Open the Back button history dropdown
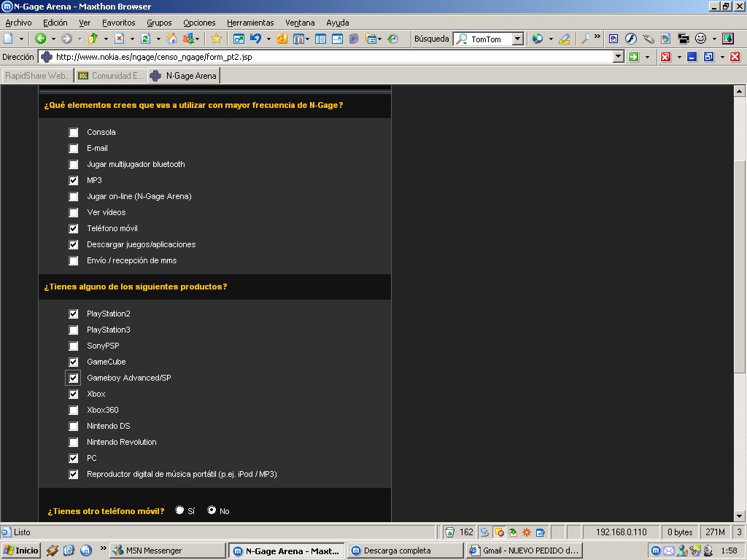Viewport: 747px width, 560px height. pos(53,39)
